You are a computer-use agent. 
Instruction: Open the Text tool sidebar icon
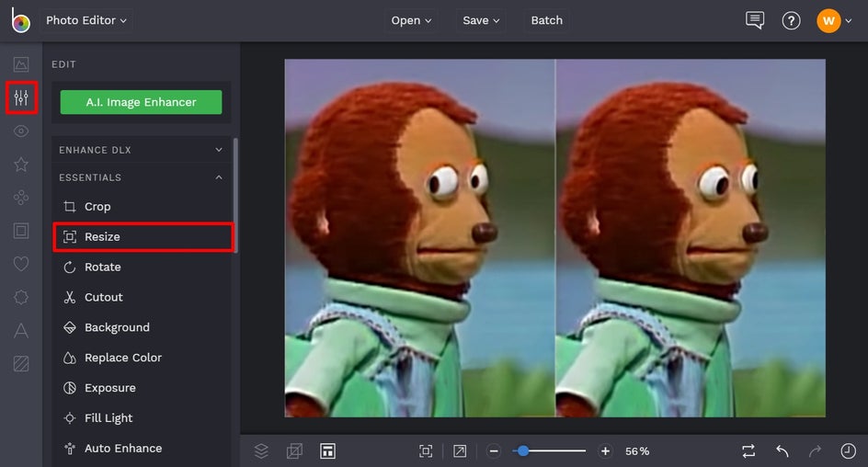(x=21, y=330)
